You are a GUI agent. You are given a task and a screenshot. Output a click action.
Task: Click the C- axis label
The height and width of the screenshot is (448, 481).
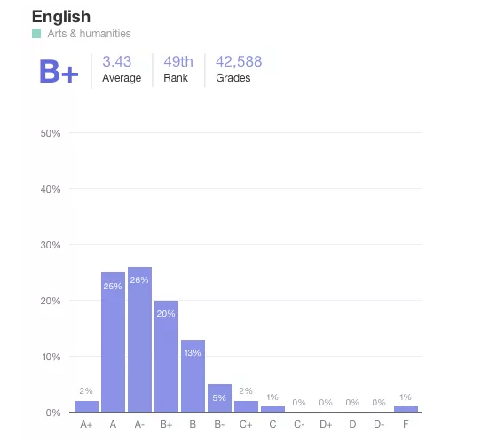point(299,424)
